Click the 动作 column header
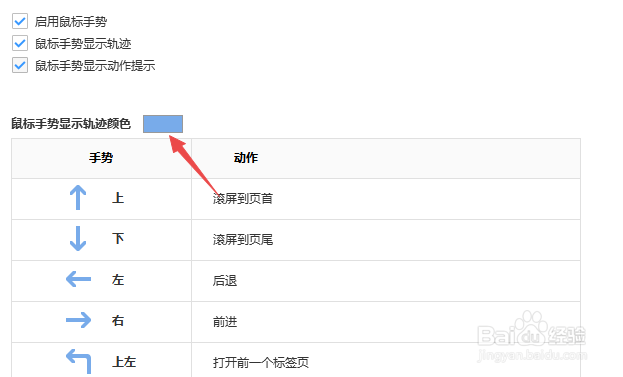This screenshot has height=377, width=623. pos(246,158)
